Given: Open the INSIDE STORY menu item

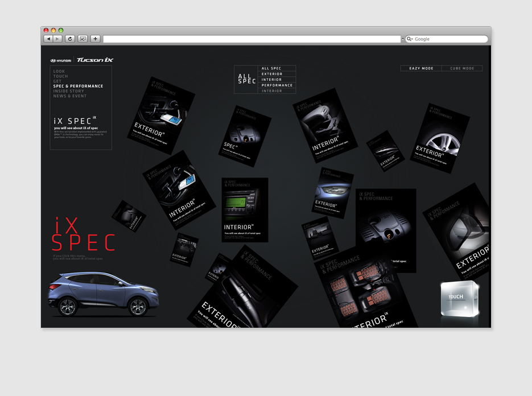Looking at the screenshot, I should [x=68, y=91].
